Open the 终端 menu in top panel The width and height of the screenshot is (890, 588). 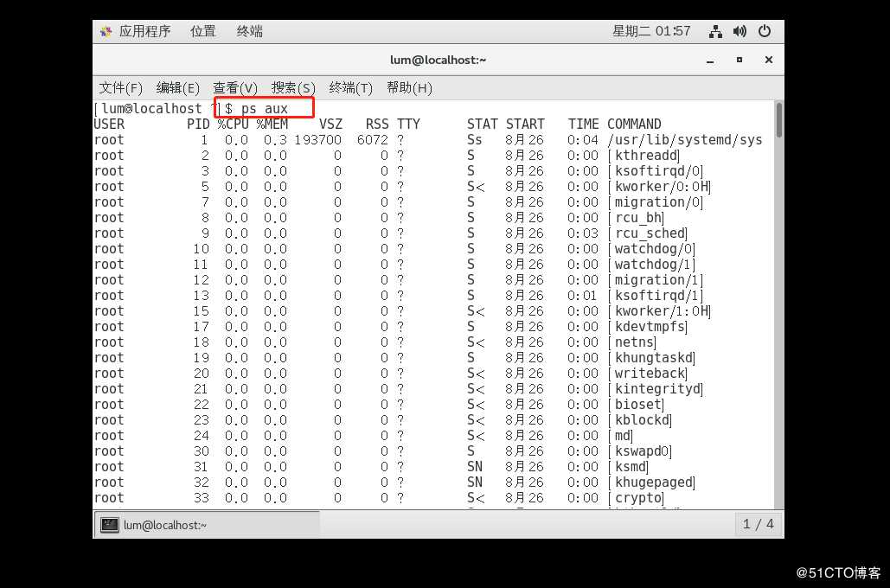point(250,31)
